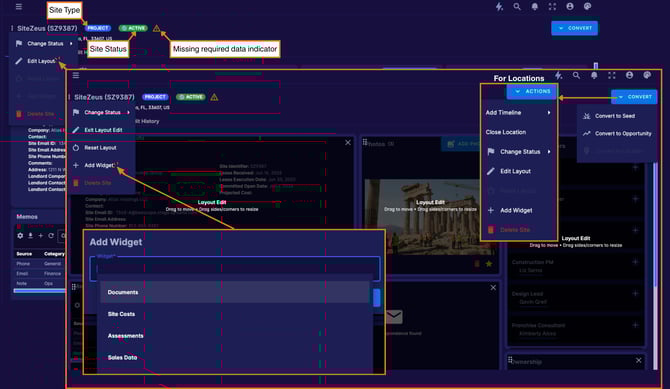Click the warning triangle beside the outer ACTIVE badge
This screenshot has width=670, height=389.
point(156,28)
